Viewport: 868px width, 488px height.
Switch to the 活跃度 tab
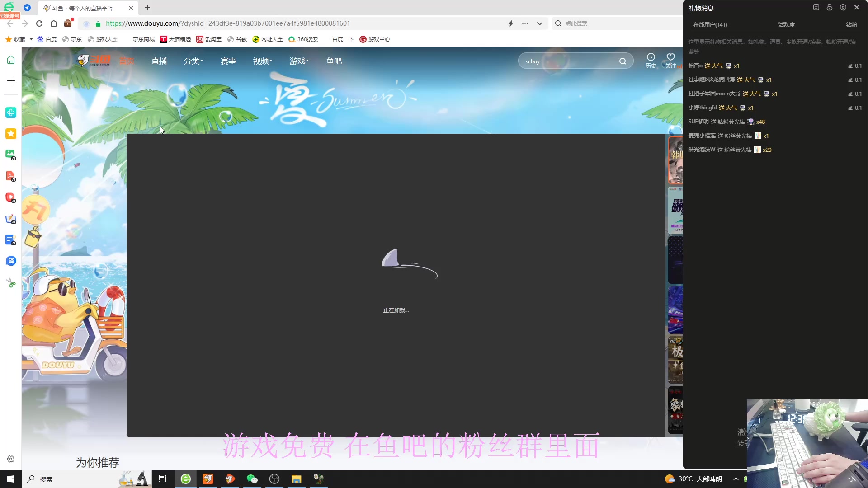click(786, 25)
